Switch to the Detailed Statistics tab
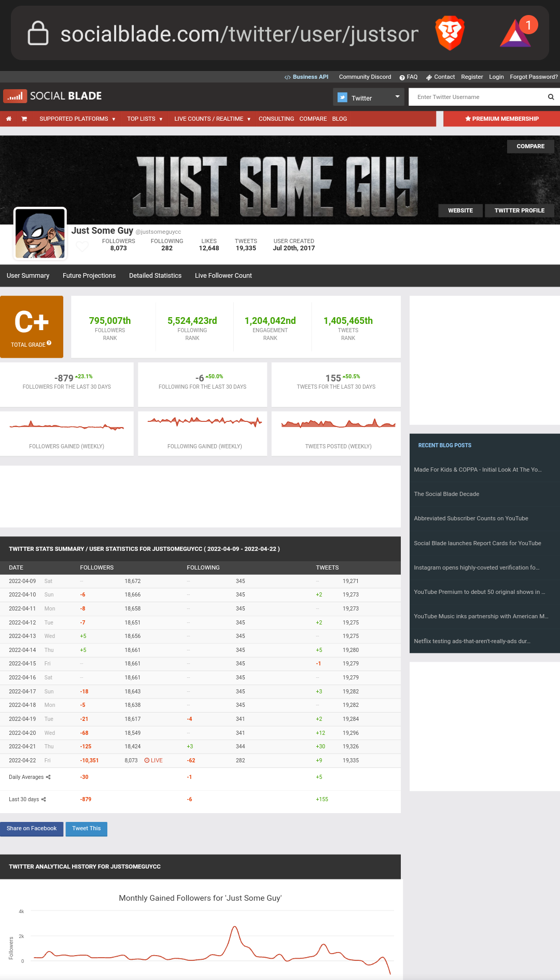This screenshot has height=980, width=560. [155, 276]
